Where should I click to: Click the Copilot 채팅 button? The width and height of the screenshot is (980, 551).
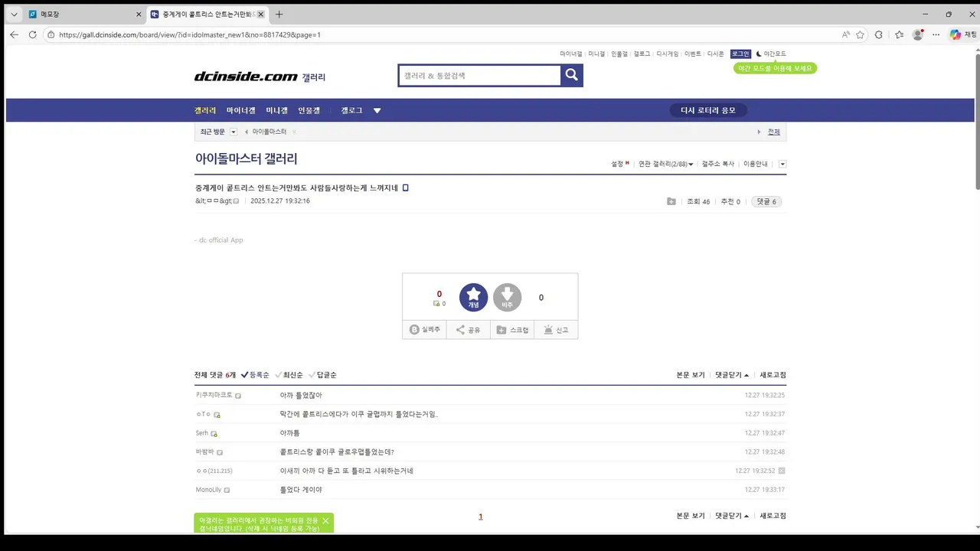963,34
